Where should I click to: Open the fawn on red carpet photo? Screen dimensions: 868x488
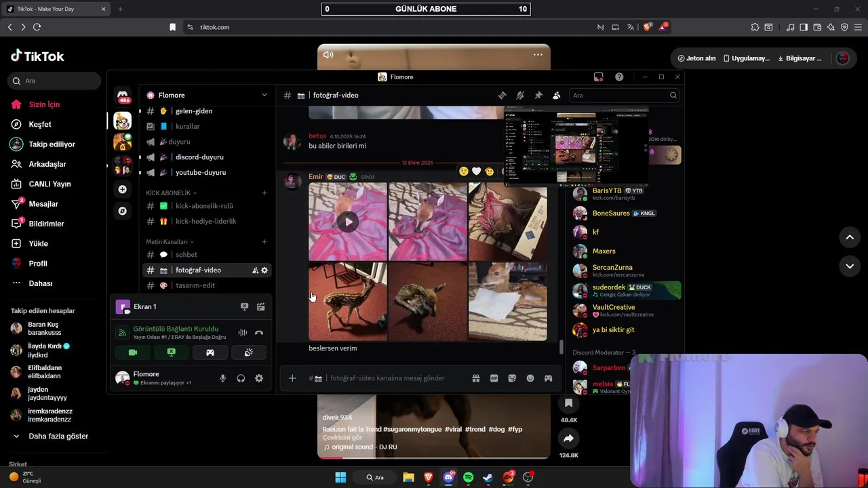(427, 302)
